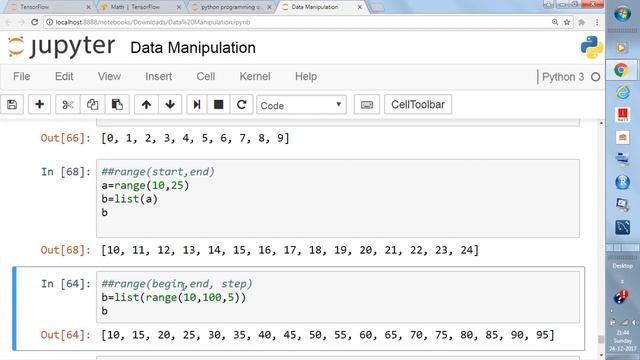Click the Out[64] output list
This screenshot has height=360, width=640.
tap(328, 335)
